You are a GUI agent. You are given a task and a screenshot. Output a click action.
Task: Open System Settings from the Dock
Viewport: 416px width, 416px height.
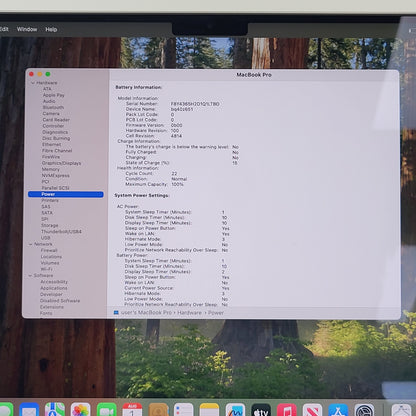[364, 410]
